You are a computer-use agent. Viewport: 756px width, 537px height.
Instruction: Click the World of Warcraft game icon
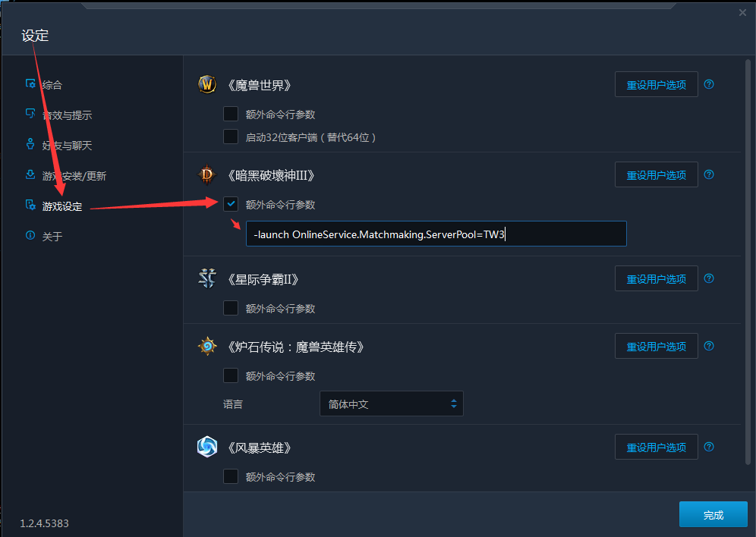click(207, 85)
